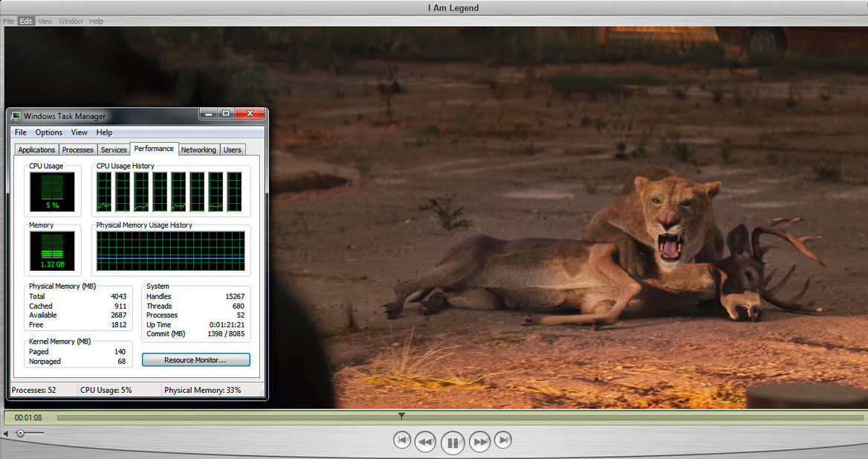Click the "Kernel Memory (MB)" group heading

59,341
